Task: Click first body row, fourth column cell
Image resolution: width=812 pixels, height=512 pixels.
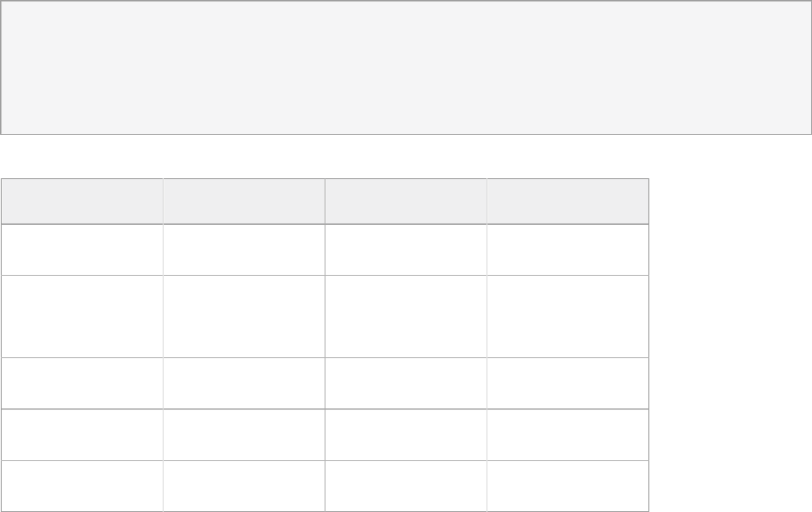Action: [x=568, y=250]
